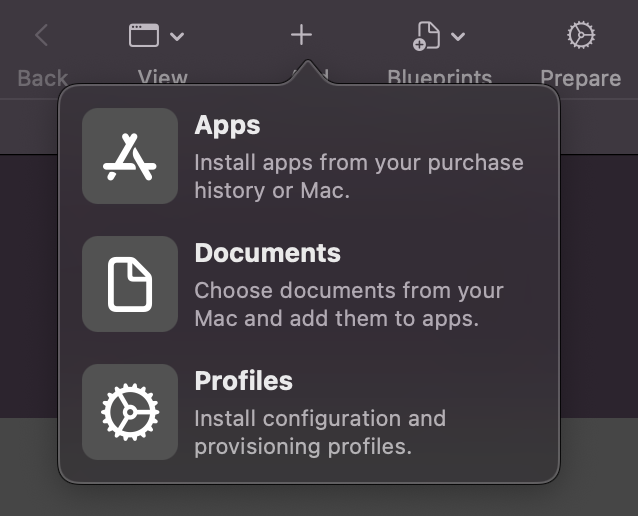The width and height of the screenshot is (638, 516).
Task: Click the blank page Documents icon
Action: (x=130, y=284)
